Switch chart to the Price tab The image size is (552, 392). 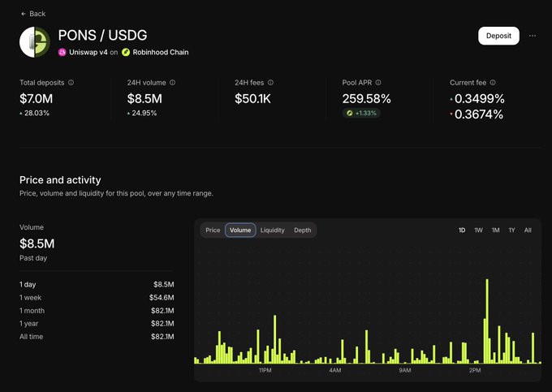tap(213, 230)
